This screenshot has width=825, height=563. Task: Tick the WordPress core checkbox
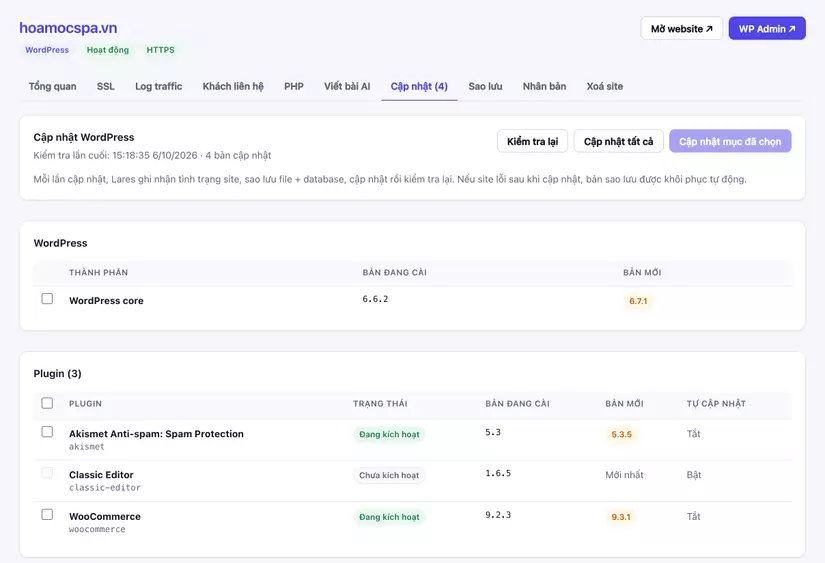point(47,299)
